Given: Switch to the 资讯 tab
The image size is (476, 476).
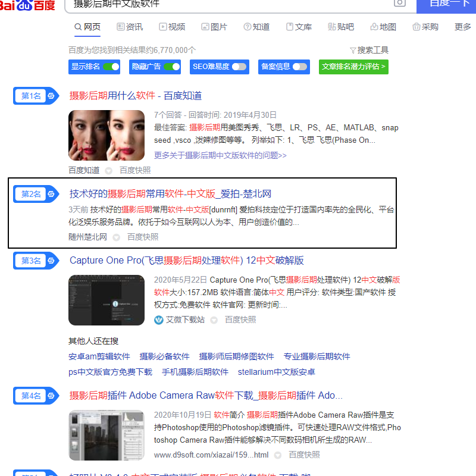Looking at the screenshot, I should coord(130,27).
